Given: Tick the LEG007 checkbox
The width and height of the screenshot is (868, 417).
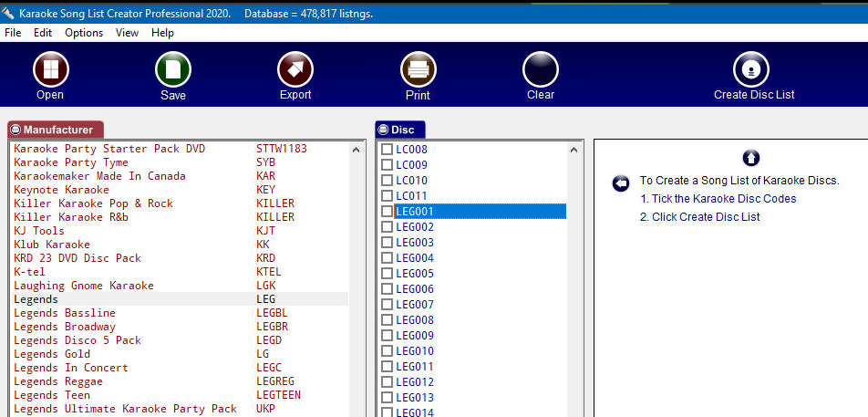Looking at the screenshot, I should tap(387, 305).
